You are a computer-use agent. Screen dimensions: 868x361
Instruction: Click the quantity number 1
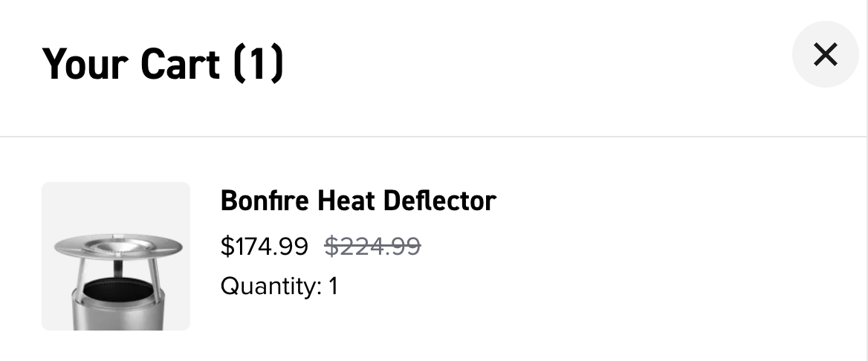[x=334, y=286]
